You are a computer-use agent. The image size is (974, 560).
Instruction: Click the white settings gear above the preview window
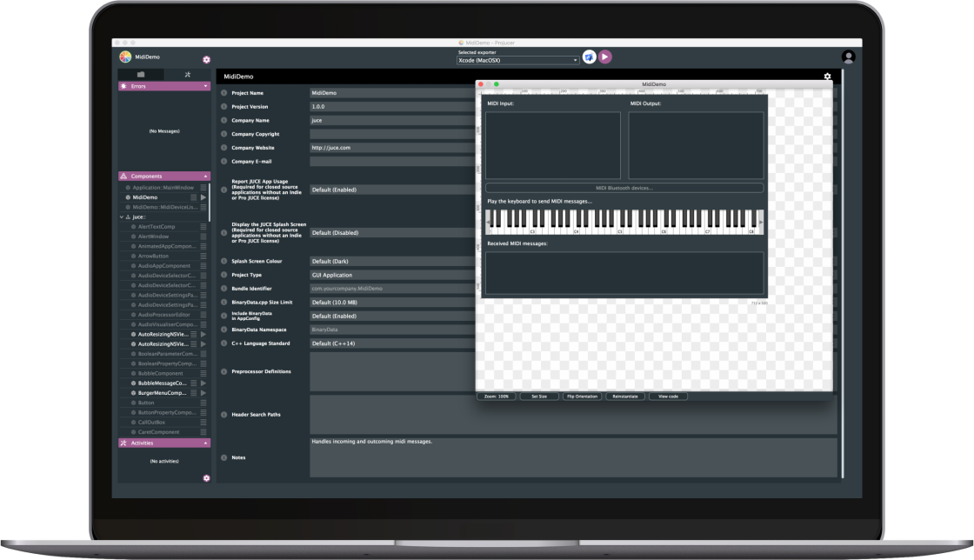(827, 77)
